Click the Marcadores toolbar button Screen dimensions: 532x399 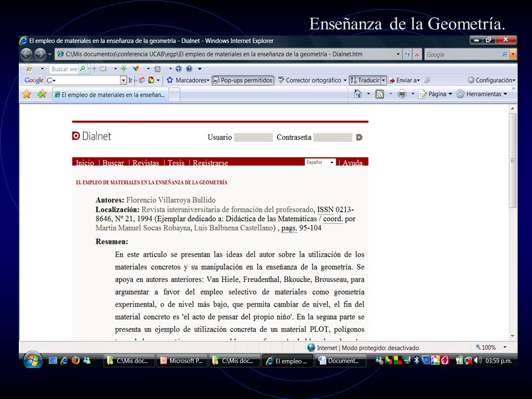[188, 80]
